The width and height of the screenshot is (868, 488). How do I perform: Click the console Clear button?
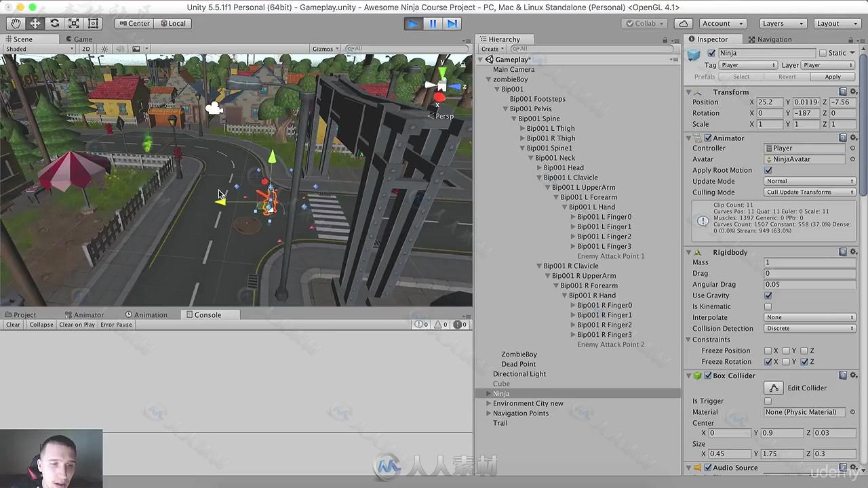pos(14,325)
